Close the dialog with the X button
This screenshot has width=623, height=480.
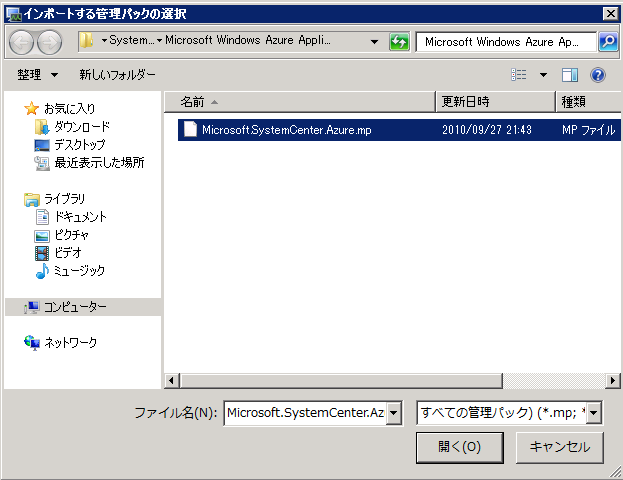tap(611, 14)
